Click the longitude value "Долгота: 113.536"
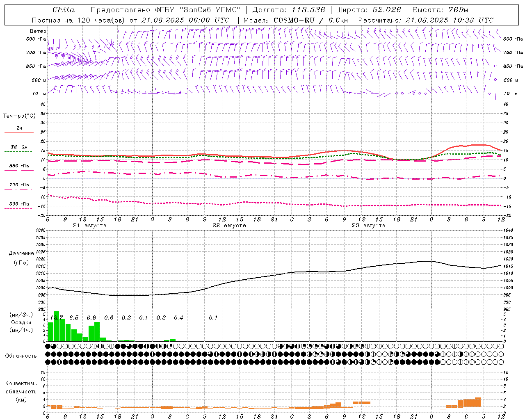 tap(289, 10)
